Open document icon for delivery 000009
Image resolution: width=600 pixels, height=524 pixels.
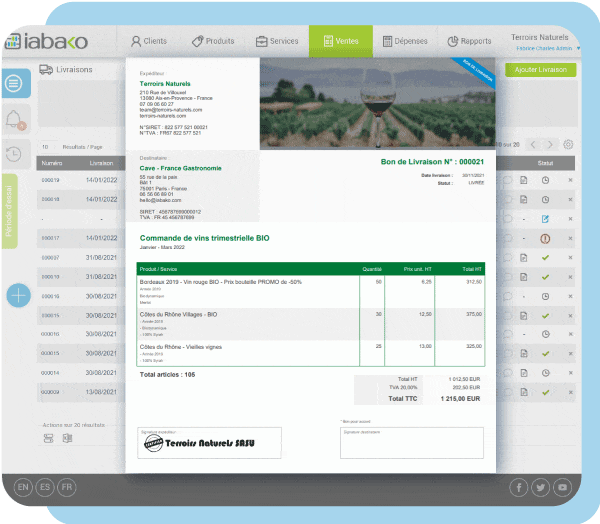click(524, 392)
